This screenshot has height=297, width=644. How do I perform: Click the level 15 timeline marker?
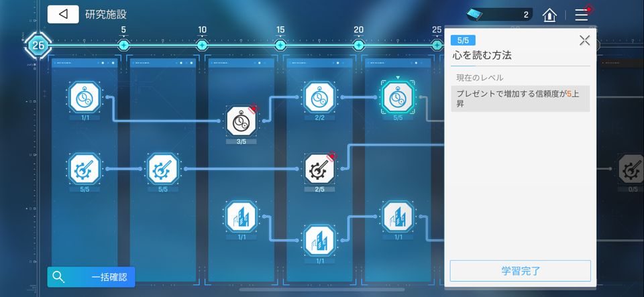click(x=280, y=45)
